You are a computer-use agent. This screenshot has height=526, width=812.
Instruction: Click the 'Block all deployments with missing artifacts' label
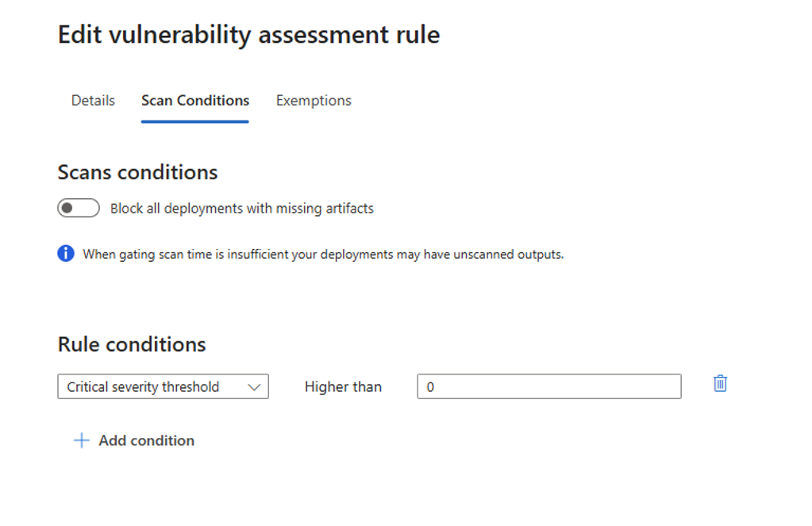[241, 209]
